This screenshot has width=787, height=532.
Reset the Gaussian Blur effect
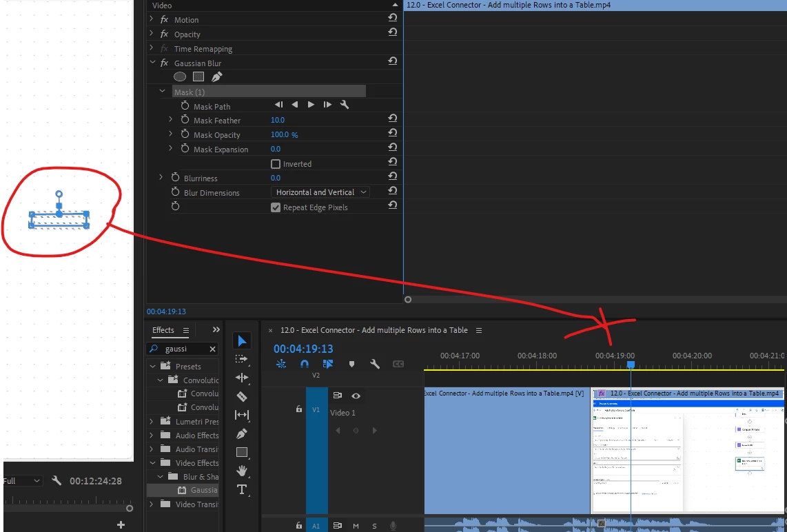393,61
